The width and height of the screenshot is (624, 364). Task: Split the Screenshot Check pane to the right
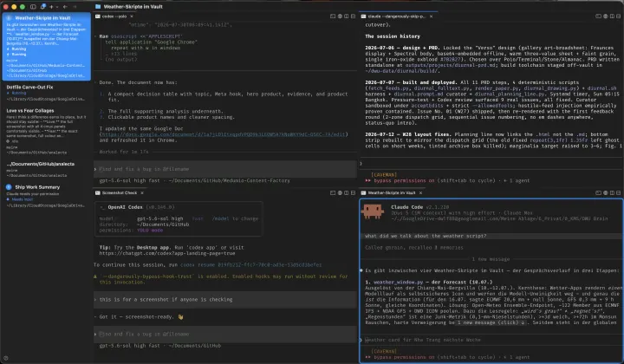pyautogui.click(x=346, y=193)
